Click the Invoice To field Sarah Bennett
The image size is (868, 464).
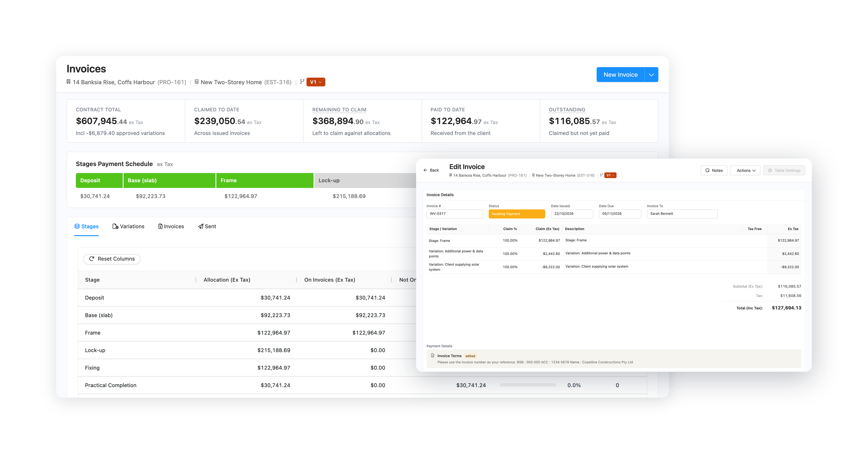[x=682, y=214]
